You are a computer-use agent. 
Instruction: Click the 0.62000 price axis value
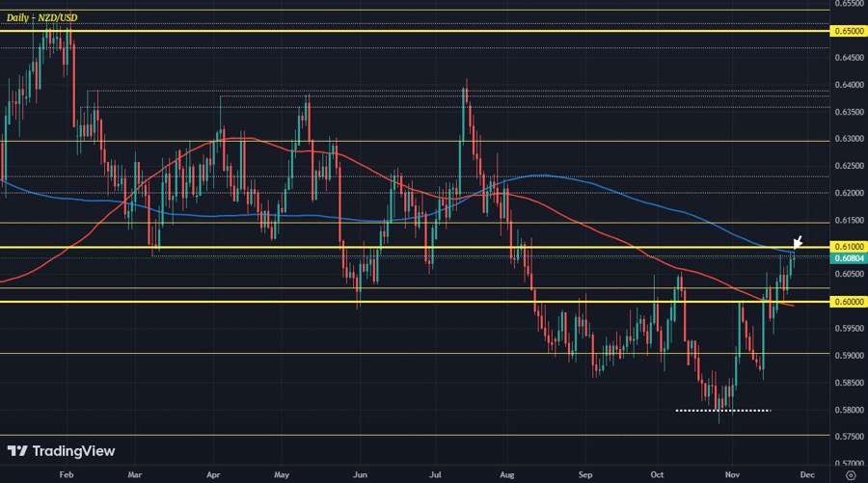tap(849, 193)
